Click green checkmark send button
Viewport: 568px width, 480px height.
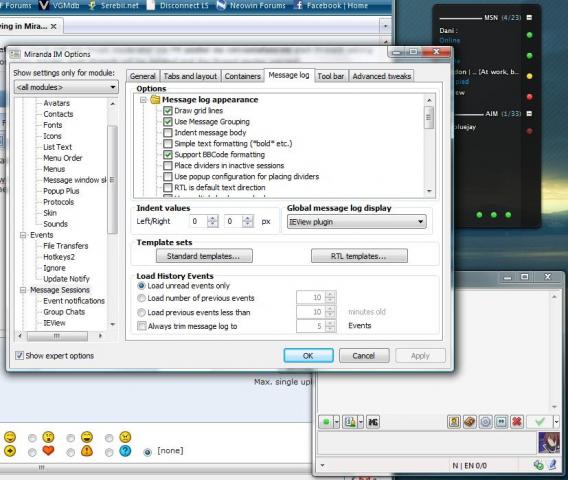click(539, 422)
